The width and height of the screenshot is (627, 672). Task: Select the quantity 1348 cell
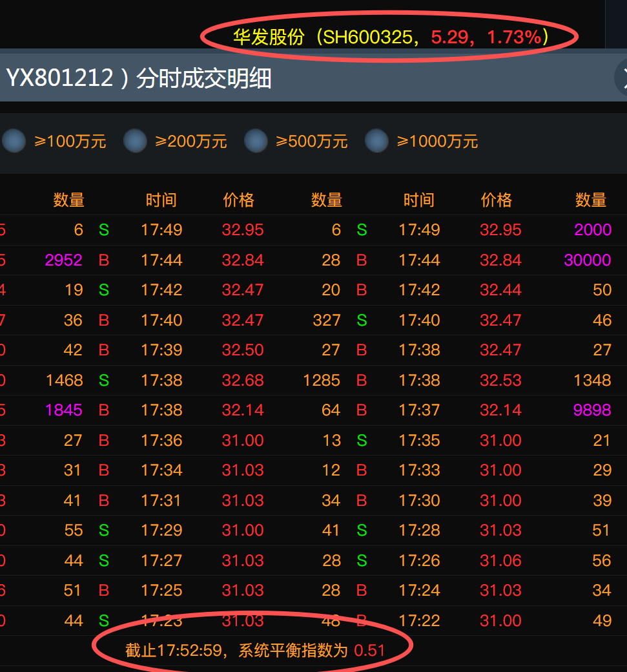click(x=592, y=380)
